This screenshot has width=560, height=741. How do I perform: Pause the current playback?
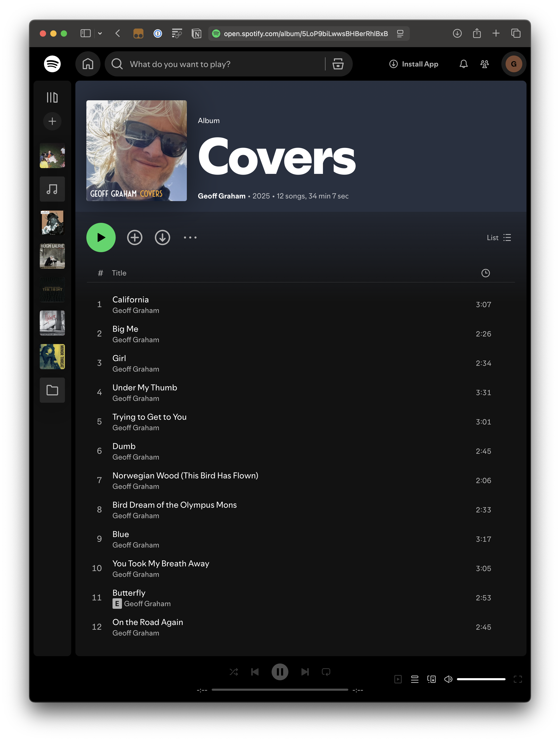[279, 672]
